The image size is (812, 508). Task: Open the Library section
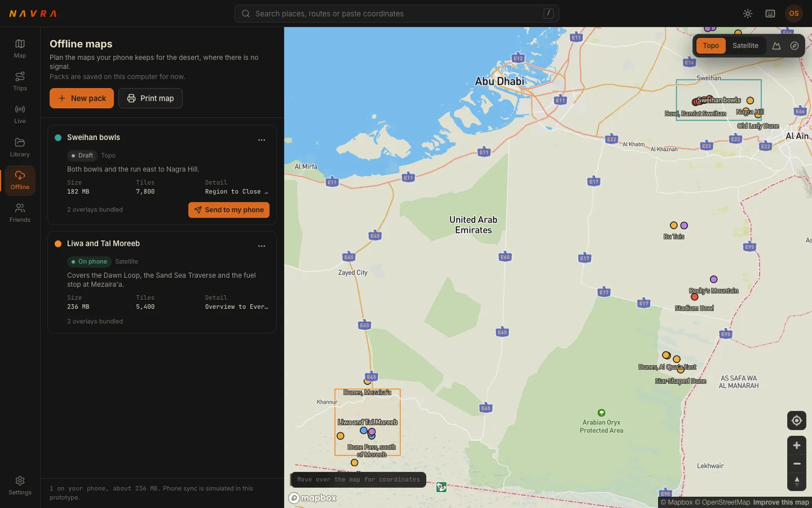[x=20, y=147]
